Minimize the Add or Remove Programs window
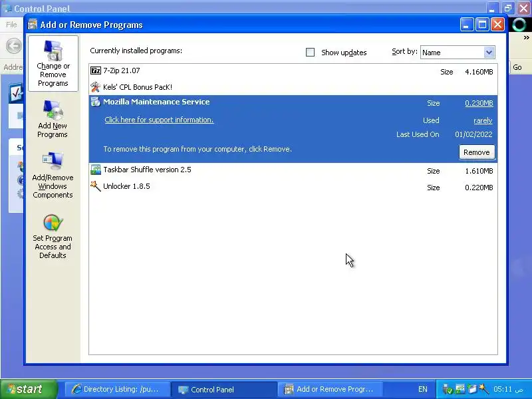This screenshot has height=399, width=532. (x=467, y=25)
